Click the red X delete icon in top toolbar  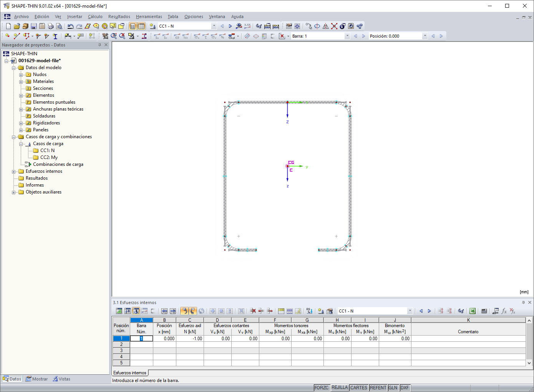tap(334, 26)
